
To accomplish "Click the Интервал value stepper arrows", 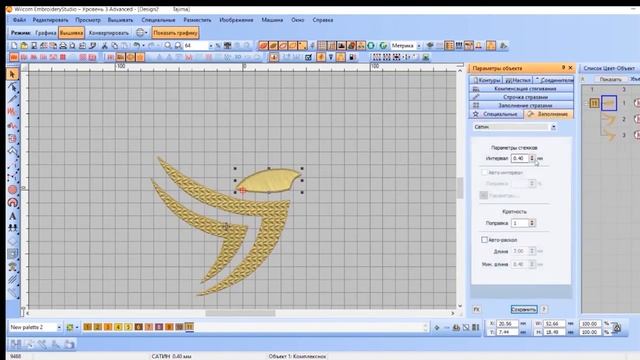I will (532, 158).
